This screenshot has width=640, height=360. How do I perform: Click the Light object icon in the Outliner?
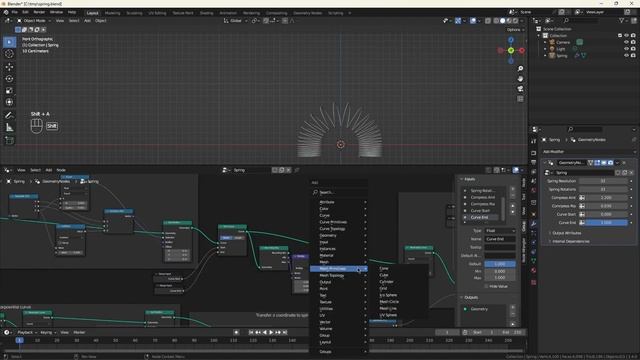(552, 49)
